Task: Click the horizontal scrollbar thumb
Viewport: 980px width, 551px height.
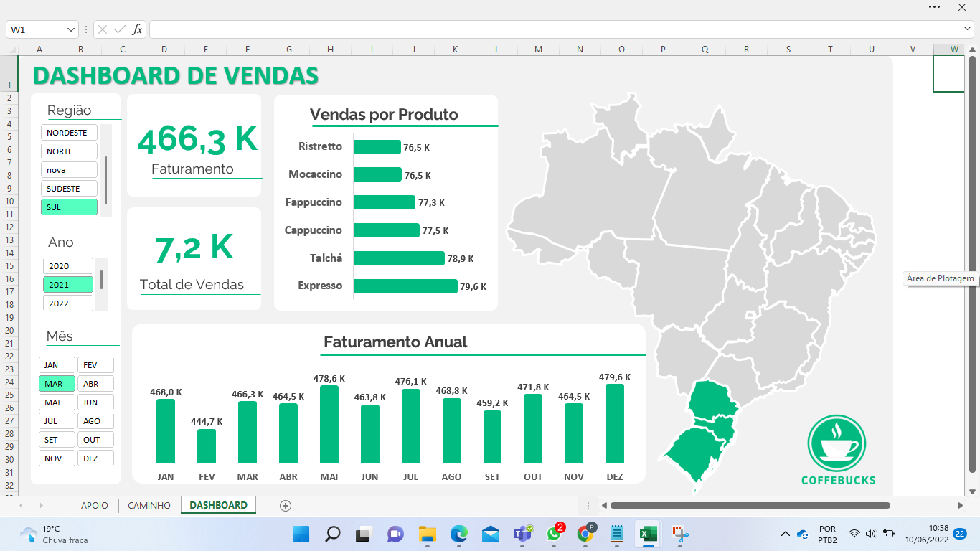Action: tap(750, 506)
